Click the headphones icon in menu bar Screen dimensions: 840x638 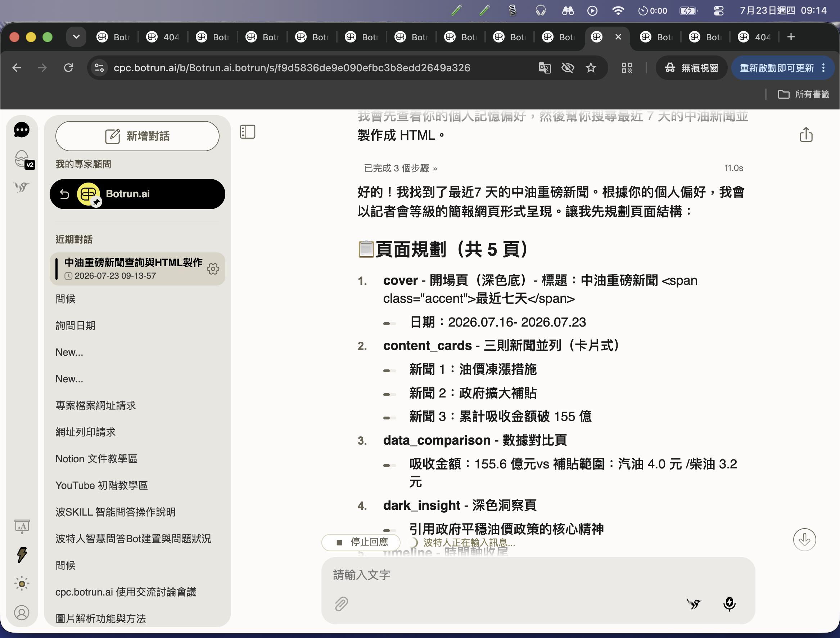(540, 11)
